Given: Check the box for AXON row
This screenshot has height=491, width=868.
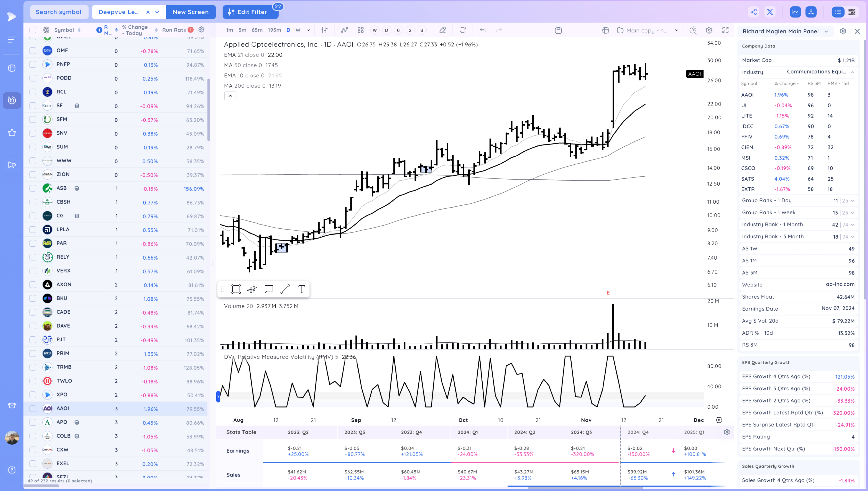Looking at the screenshot, I should click(33, 285).
